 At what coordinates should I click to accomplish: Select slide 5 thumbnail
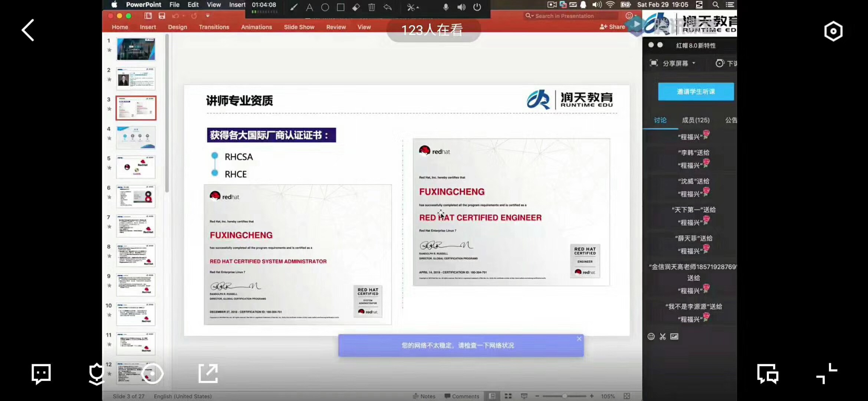point(136,167)
